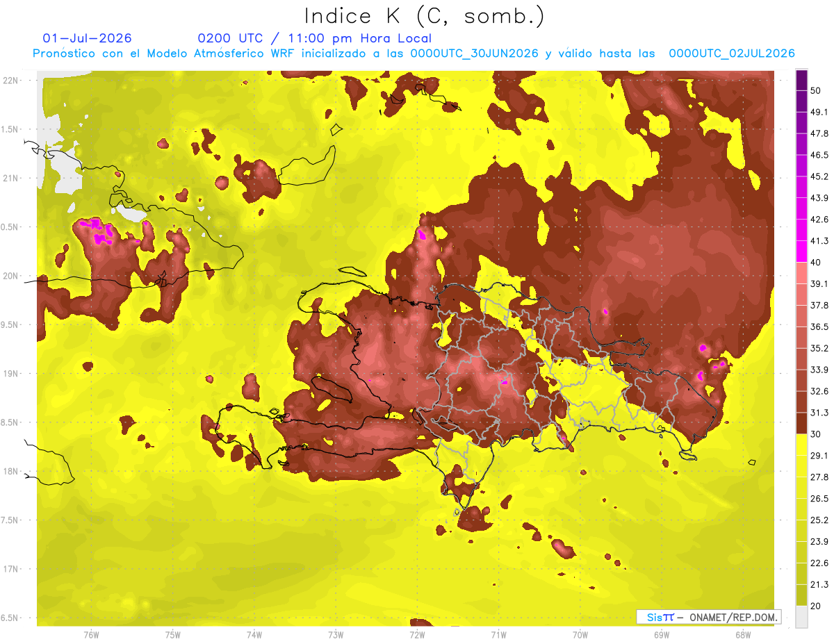Click the "72W" longitude label
Screen dimensions: 834x644
tap(417, 635)
